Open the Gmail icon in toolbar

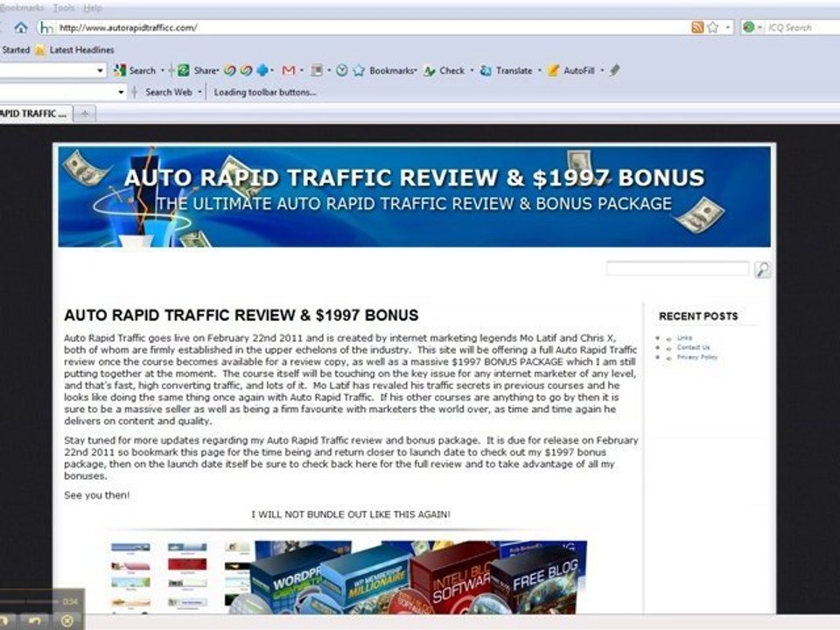[288, 70]
